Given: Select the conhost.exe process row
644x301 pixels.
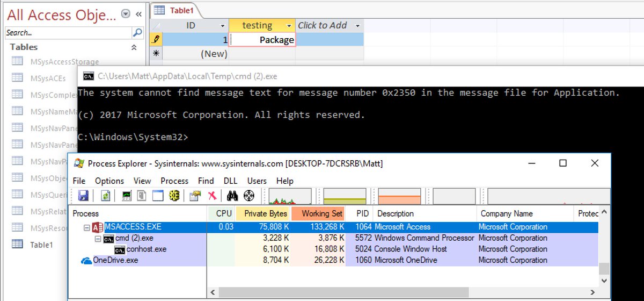Looking at the screenshot, I should [333, 249].
